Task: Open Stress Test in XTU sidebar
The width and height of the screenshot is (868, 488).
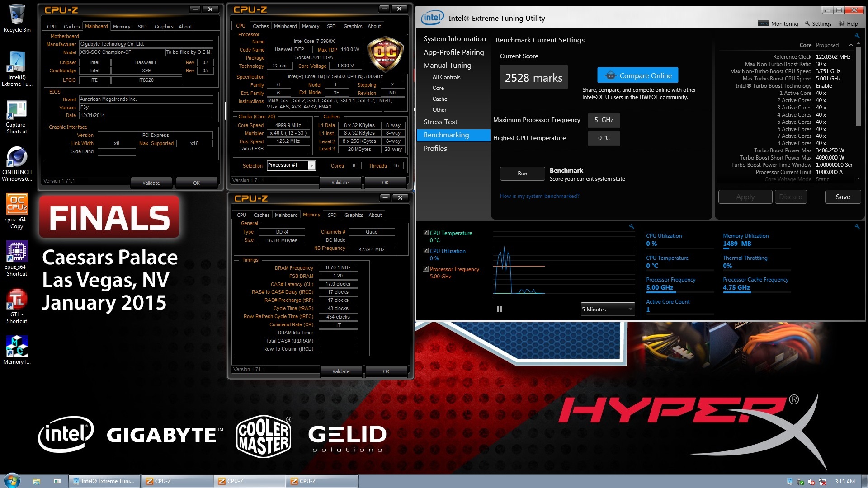Action: (x=440, y=122)
